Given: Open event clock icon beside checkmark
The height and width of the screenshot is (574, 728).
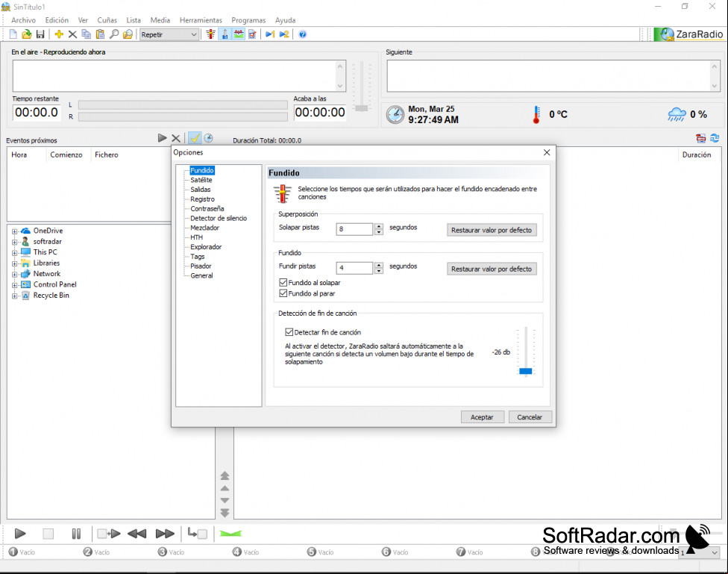Looking at the screenshot, I should (208, 138).
